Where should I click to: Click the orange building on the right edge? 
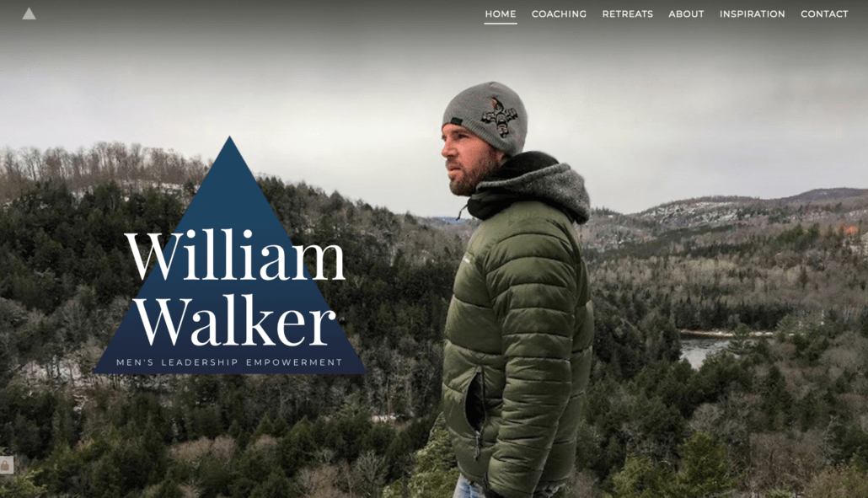tap(849, 228)
